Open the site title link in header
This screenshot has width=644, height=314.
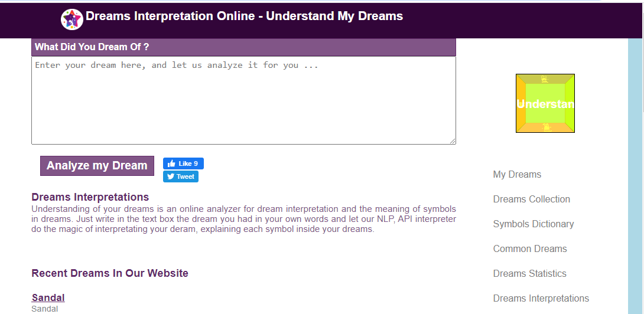(244, 16)
